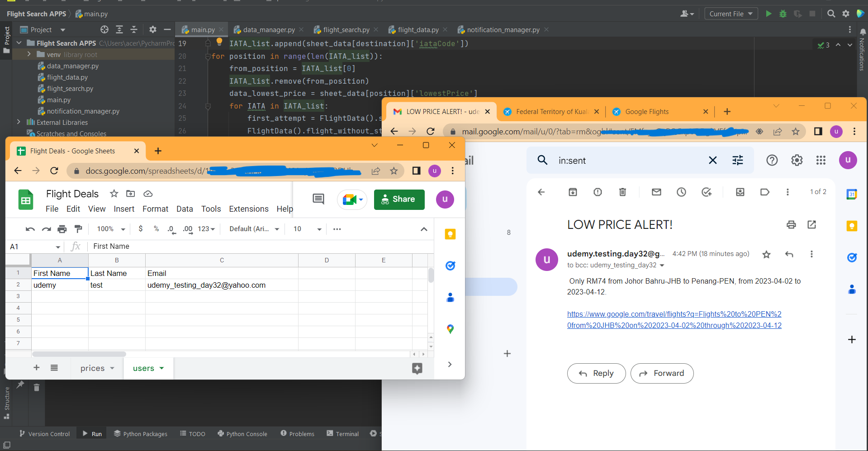Click the Forward button under the email

tap(662, 373)
